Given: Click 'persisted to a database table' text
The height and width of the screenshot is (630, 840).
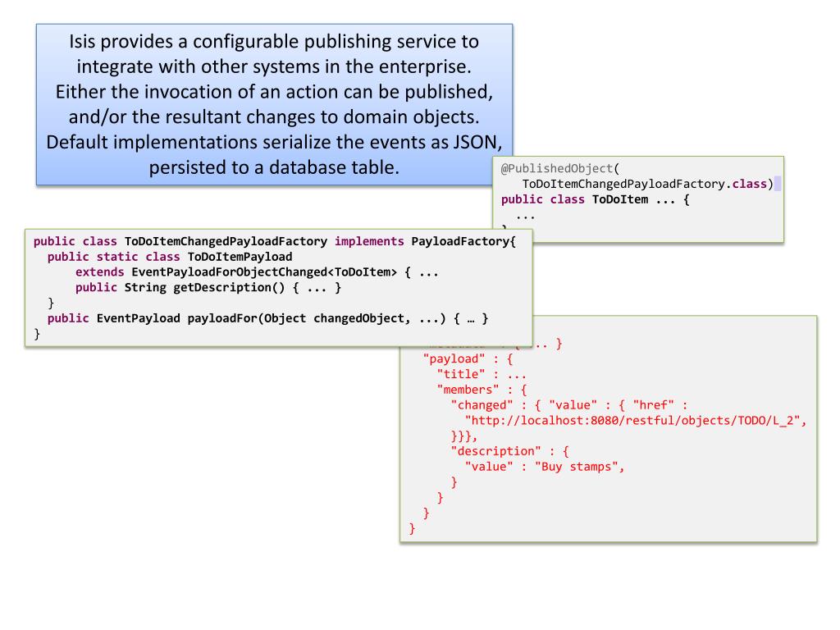Looking at the screenshot, I should (274, 167).
